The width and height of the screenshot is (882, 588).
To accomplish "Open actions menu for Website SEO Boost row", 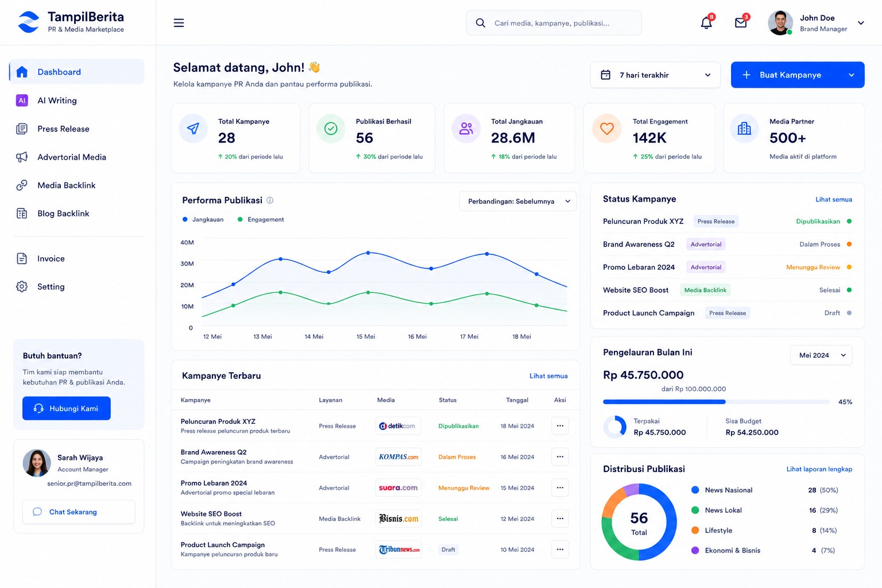I will click(560, 519).
